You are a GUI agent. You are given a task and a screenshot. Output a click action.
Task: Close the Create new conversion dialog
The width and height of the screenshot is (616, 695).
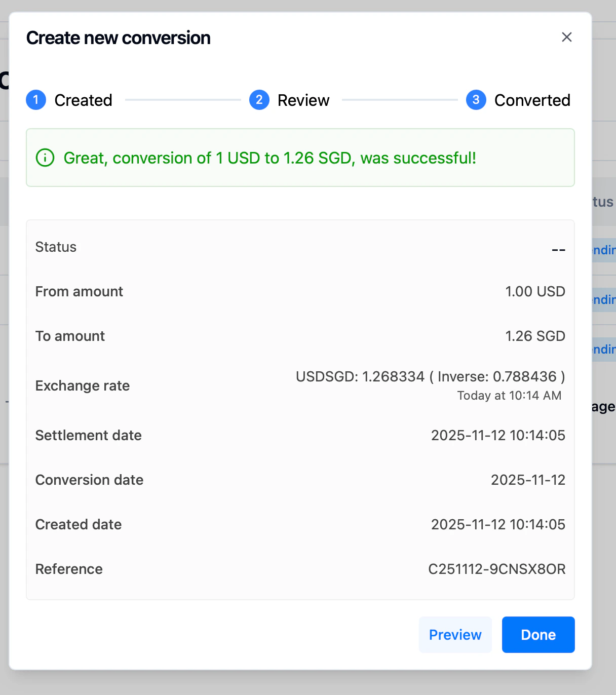566,37
